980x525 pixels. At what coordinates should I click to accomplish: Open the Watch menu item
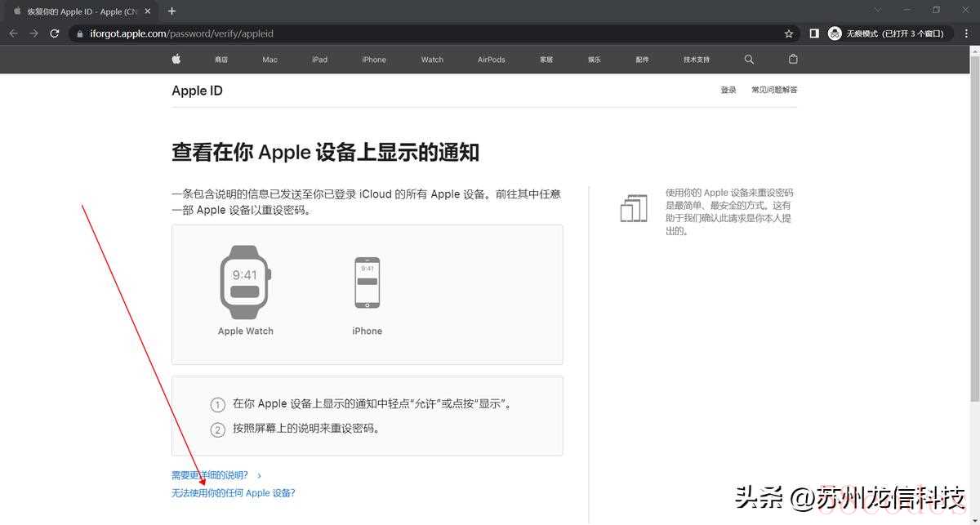tap(432, 60)
